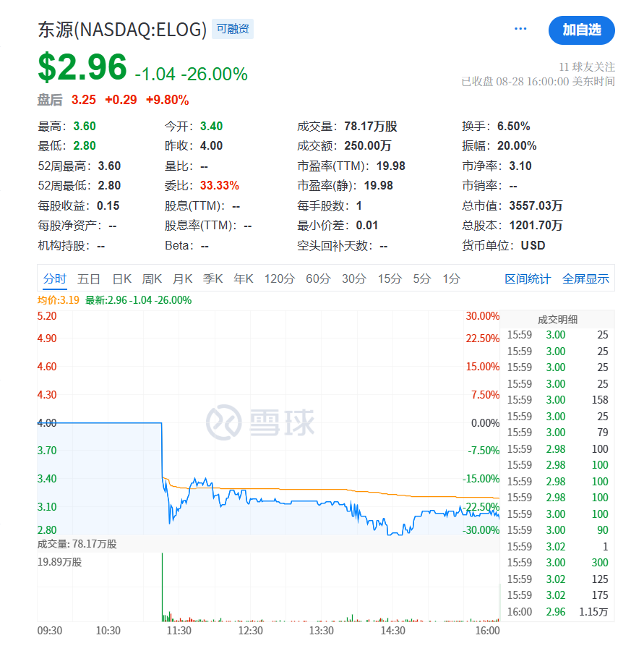Viewport: 644px width, 664px height.
Task: Choose the 15分 minute chart tab
Action: [390, 278]
